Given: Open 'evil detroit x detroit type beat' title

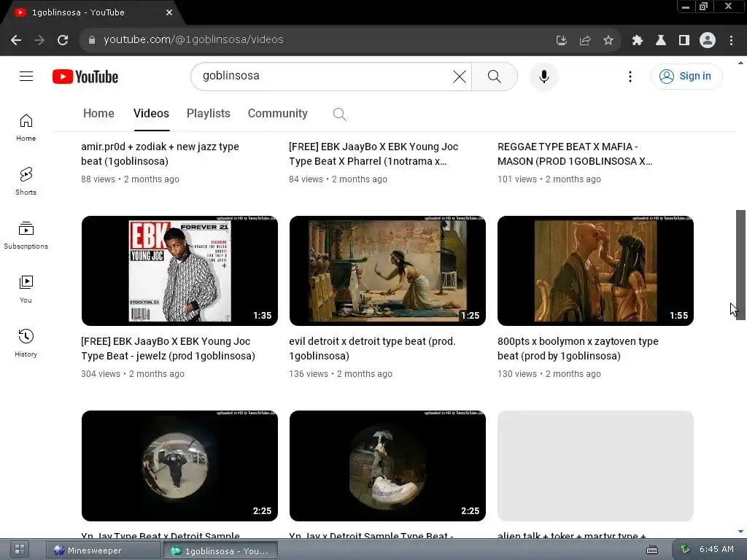Looking at the screenshot, I should pyautogui.click(x=372, y=349).
